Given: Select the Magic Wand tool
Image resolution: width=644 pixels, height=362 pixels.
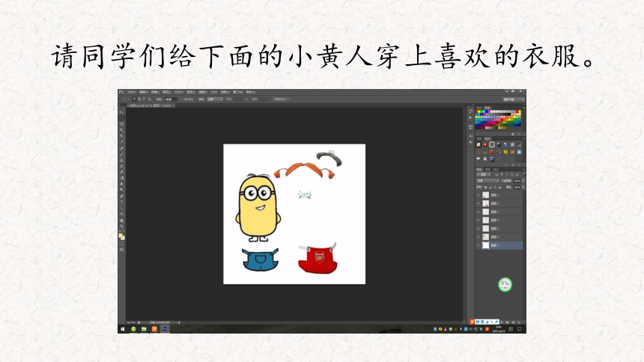Looking at the screenshot, I should 121,129.
